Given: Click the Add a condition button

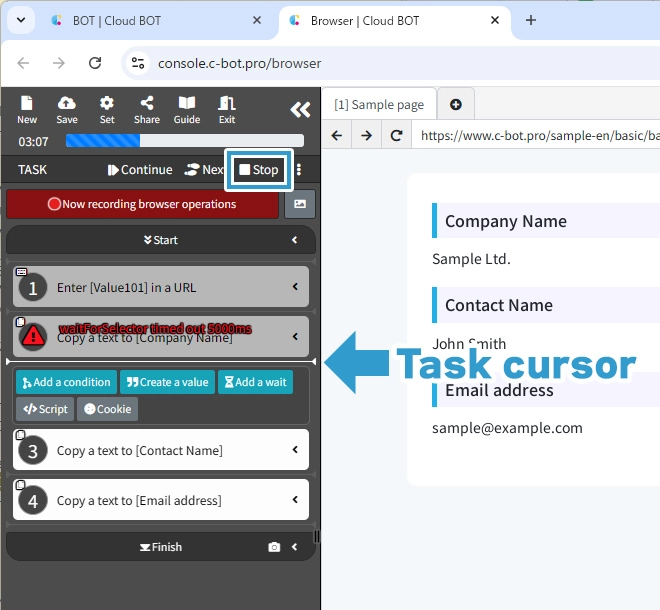Looking at the screenshot, I should [66, 382].
